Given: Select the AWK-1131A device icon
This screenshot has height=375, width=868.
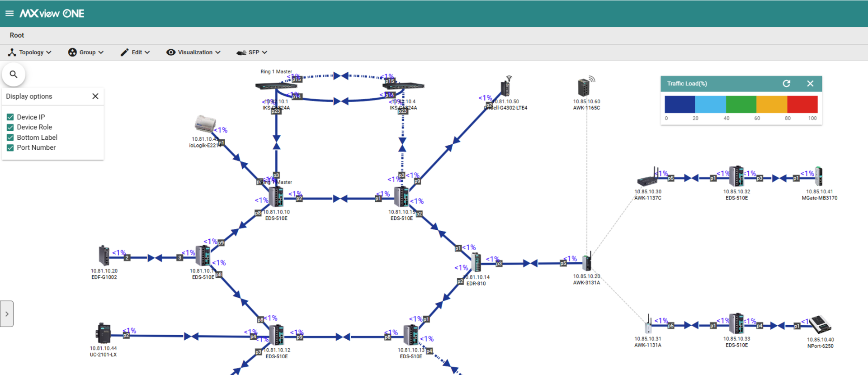Looking at the screenshot, I should [648, 325].
